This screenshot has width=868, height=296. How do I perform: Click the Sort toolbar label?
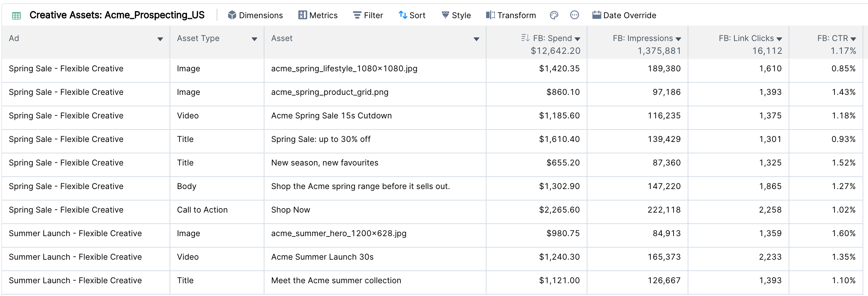point(417,15)
